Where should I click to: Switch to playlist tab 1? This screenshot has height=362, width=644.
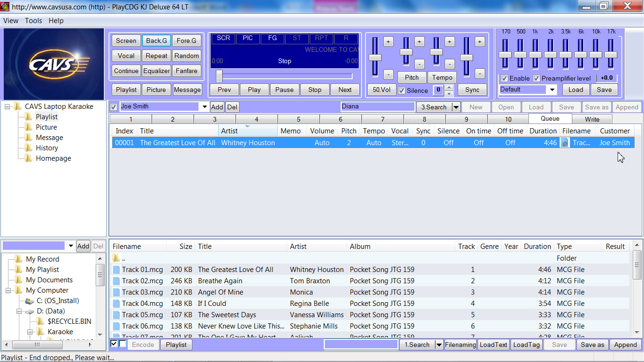131,119
